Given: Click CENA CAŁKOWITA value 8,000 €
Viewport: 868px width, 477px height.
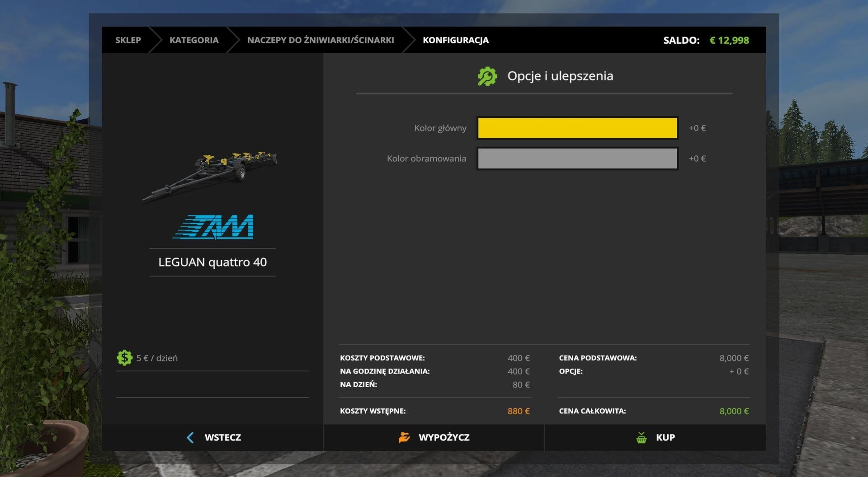Looking at the screenshot, I should click(734, 411).
